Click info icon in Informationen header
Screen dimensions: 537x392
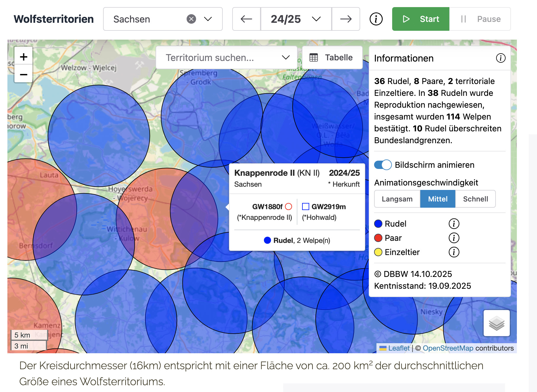coord(501,58)
